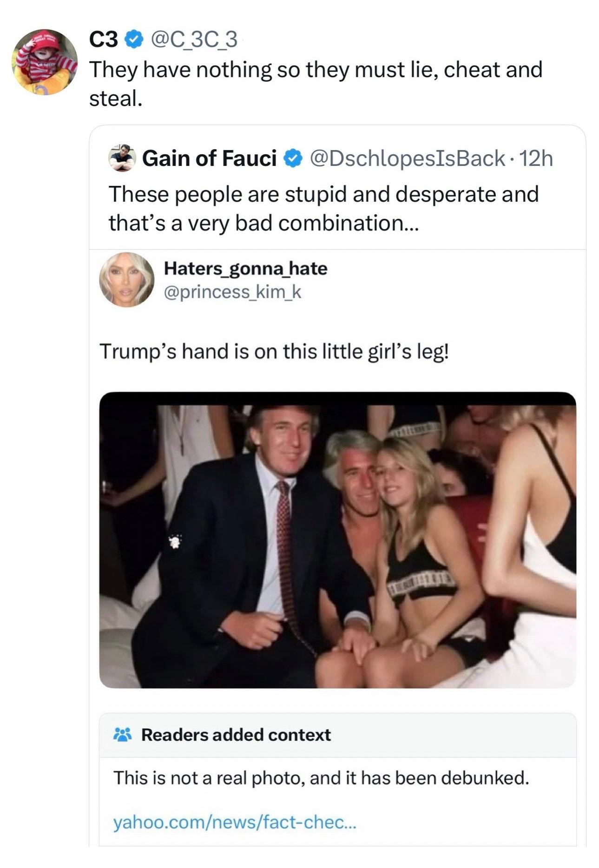599x868 pixels.
Task: Click the Readers added context people icon
Action: click(x=123, y=735)
